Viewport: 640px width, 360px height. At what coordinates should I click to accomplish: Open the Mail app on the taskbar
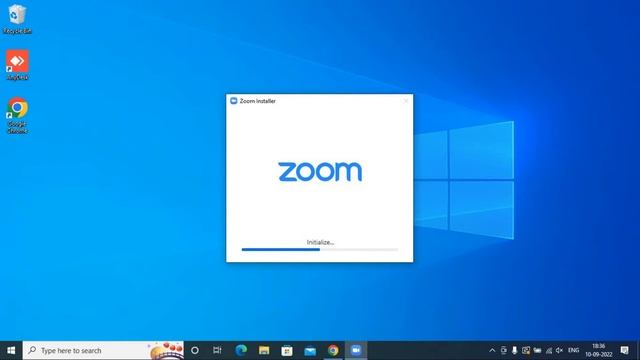point(310,350)
